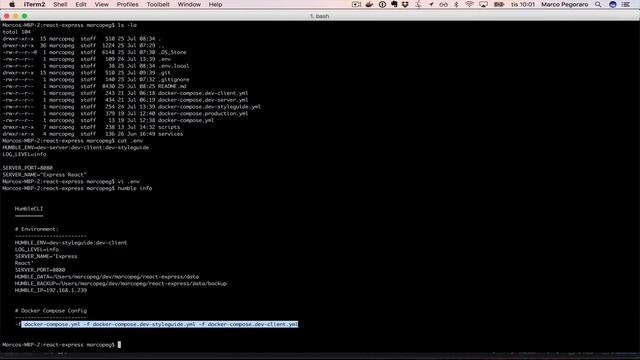Viewport: 640px width, 360px height.
Task: Click the '# Docker Compose Config' heading
Action: 51,311
